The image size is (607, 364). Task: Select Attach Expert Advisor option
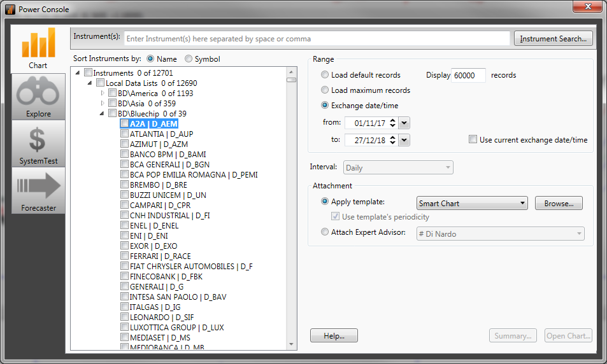(x=325, y=232)
